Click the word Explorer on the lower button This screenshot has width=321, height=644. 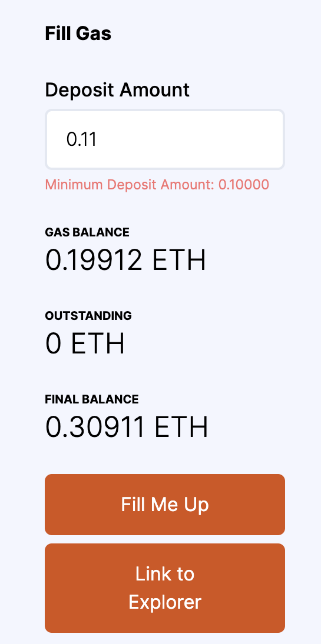click(164, 602)
